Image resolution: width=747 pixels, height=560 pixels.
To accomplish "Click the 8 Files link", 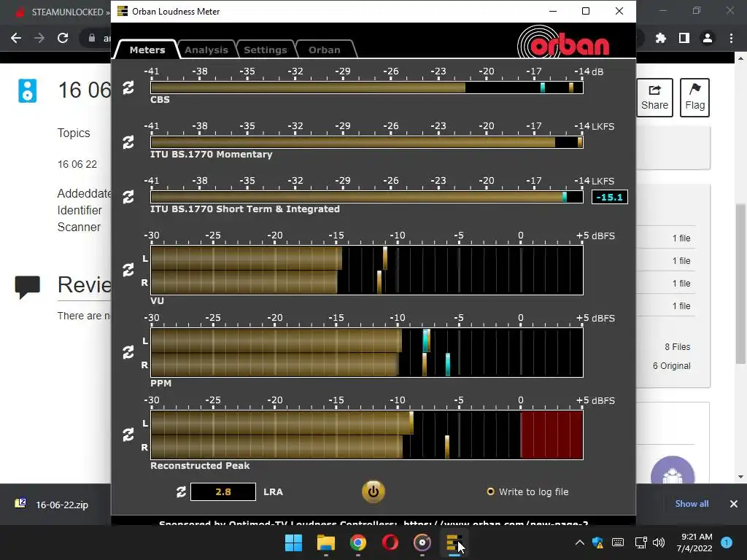I will tap(678, 347).
